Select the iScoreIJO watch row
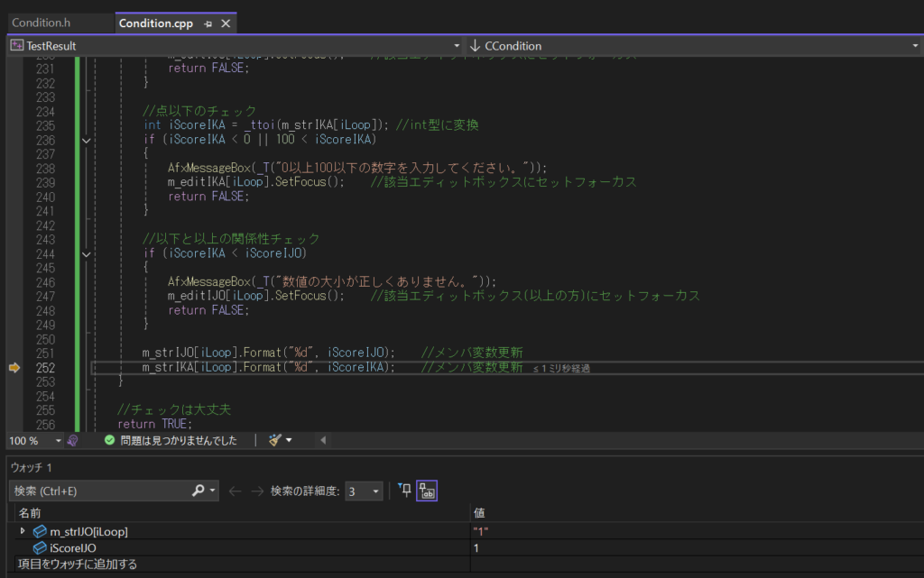Viewport: 924px width, 578px height. click(73, 547)
